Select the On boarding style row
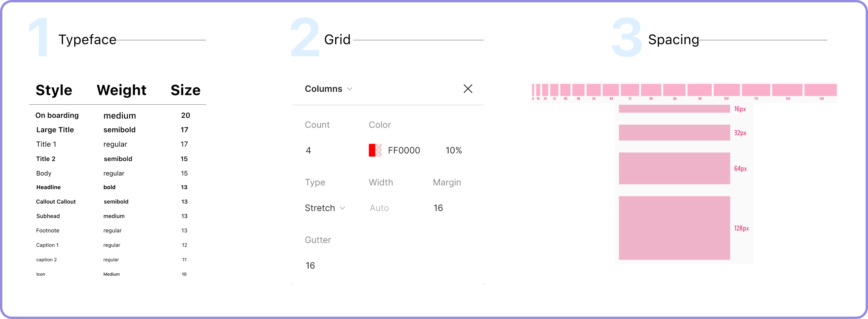The width and height of the screenshot is (868, 319). tap(57, 115)
